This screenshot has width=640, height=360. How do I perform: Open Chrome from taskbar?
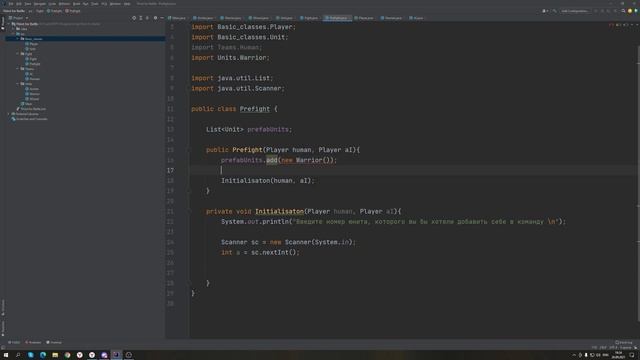67,355
